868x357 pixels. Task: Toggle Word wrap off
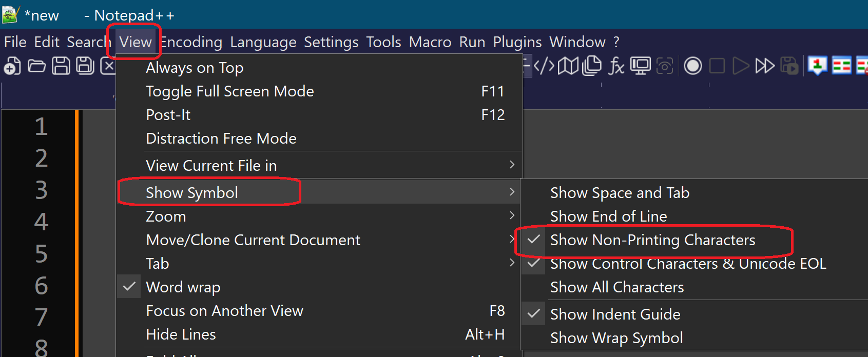tap(183, 287)
